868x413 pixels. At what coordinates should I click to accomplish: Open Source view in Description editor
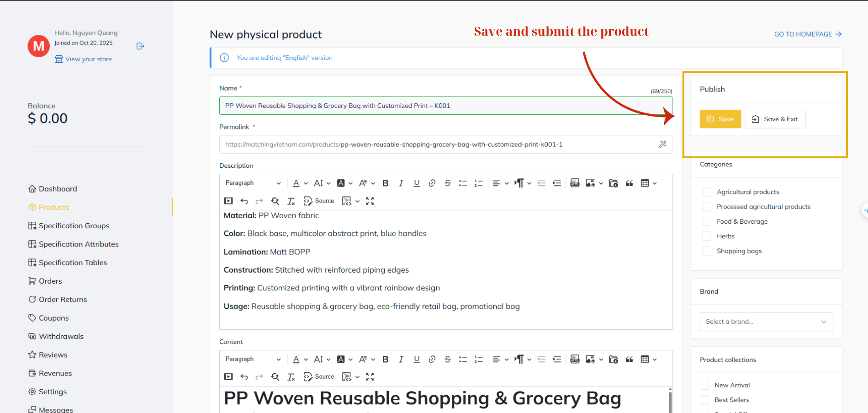coord(319,201)
